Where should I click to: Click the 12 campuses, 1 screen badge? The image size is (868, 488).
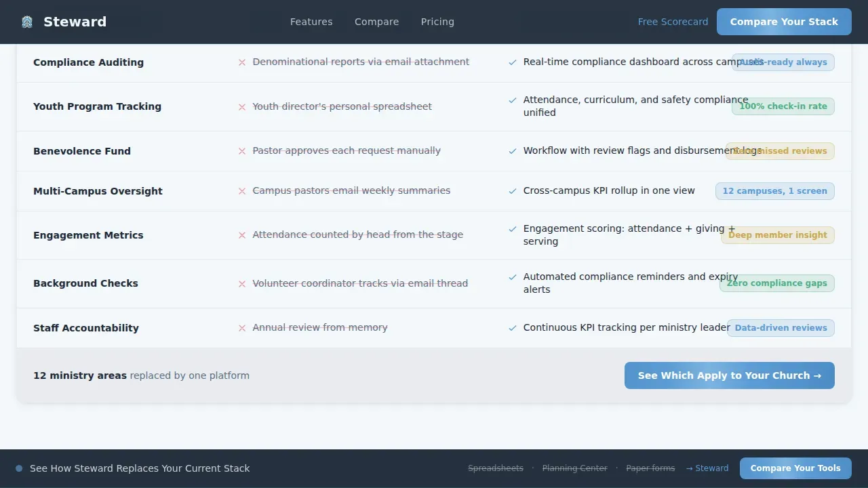775,191
